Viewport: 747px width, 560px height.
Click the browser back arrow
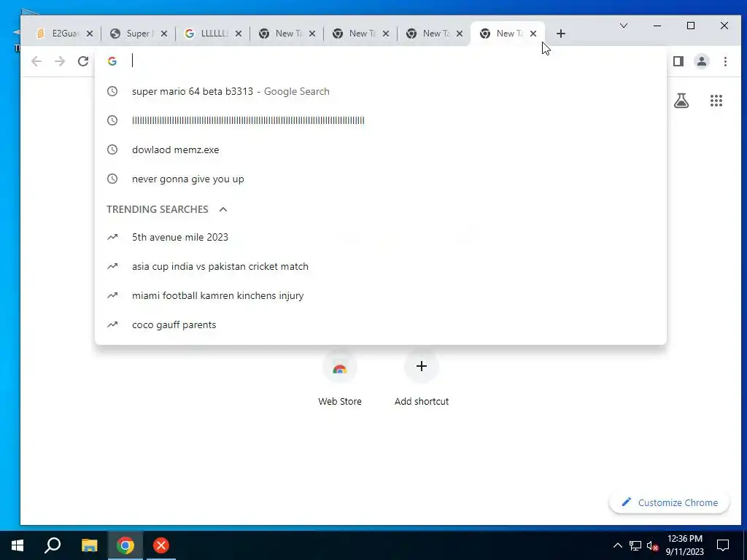pos(36,61)
